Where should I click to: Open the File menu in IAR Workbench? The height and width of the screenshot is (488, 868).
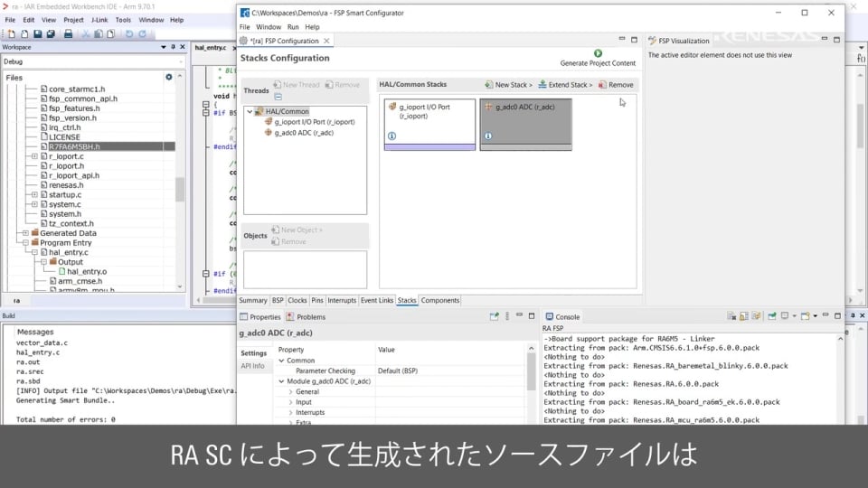tap(10, 20)
